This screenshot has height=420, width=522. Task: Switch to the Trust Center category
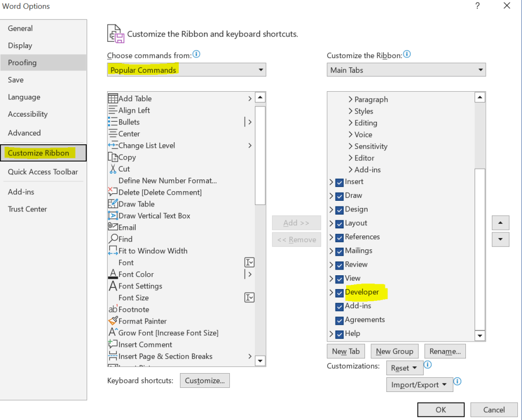pos(28,209)
